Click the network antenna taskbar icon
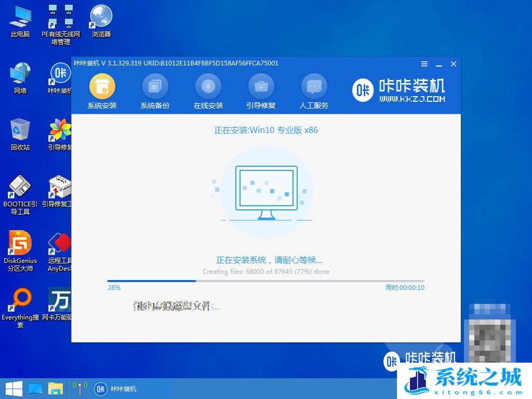This screenshot has width=532, height=399. pos(79,389)
